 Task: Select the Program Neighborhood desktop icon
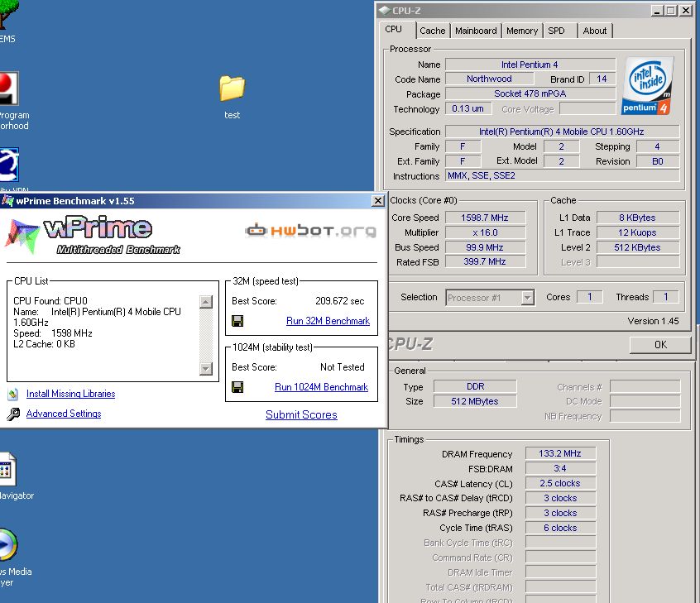(x=9, y=89)
